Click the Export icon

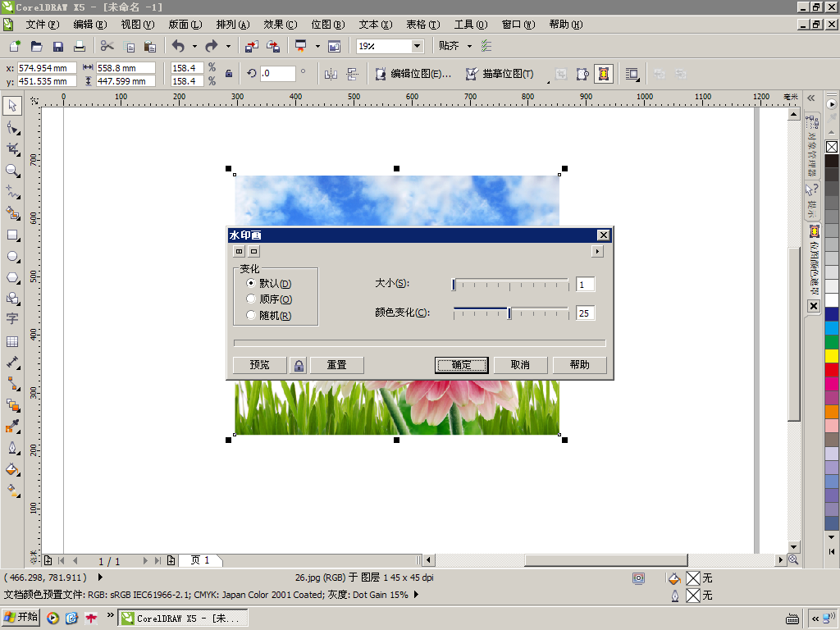[272, 46]
